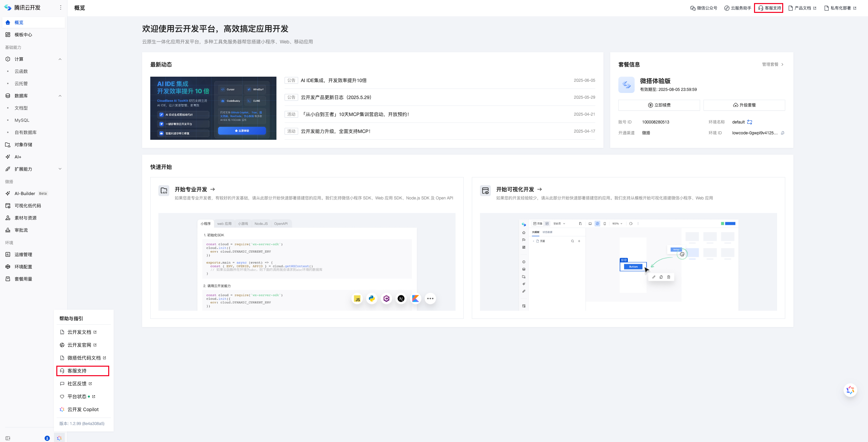Click the Python language icon
Viewport: 868px width, 442px height.
pyautogui.click(x=372, y=299)
